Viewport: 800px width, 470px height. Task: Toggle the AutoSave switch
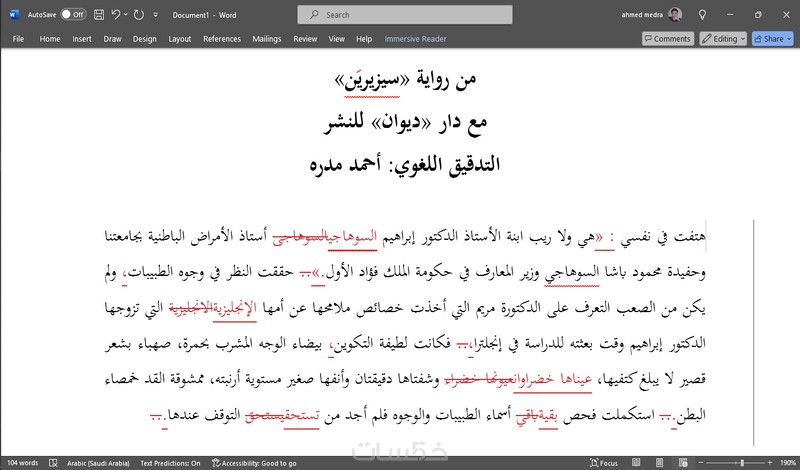(73, 15)
